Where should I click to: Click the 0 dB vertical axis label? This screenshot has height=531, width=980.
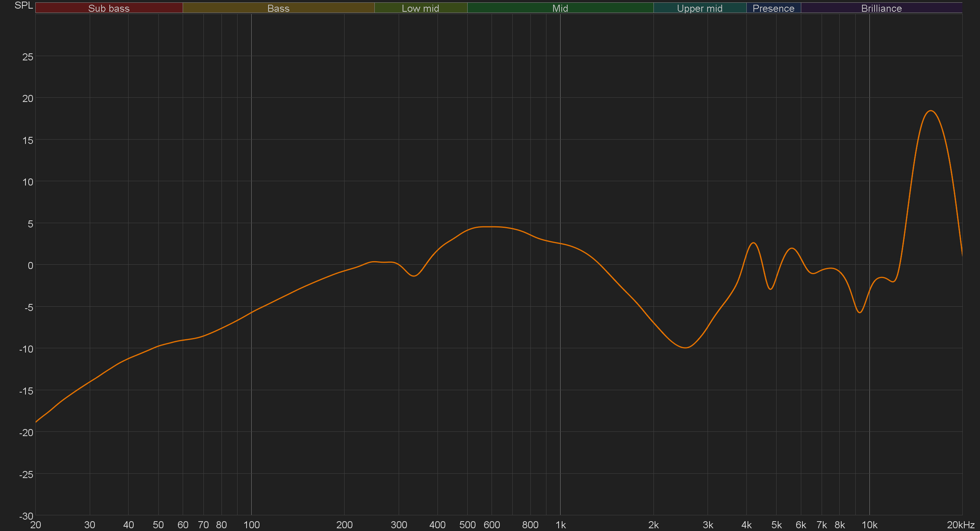pos(30,265)
